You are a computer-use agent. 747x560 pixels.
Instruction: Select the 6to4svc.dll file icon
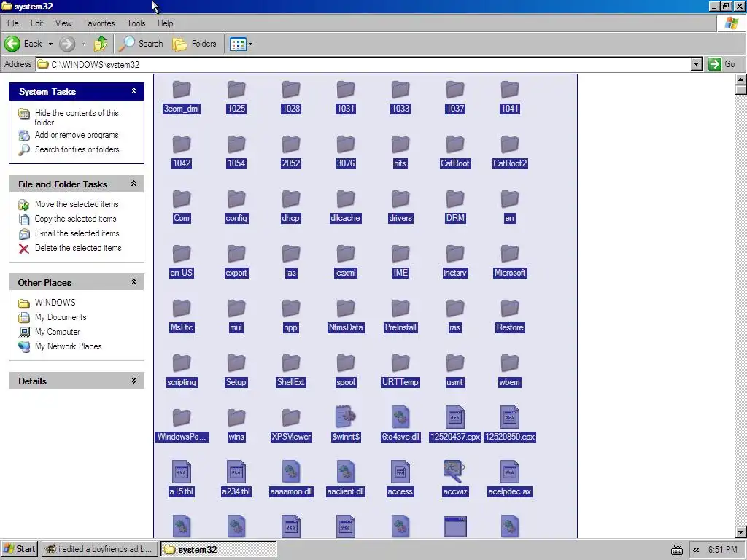[x=400, y=417]
